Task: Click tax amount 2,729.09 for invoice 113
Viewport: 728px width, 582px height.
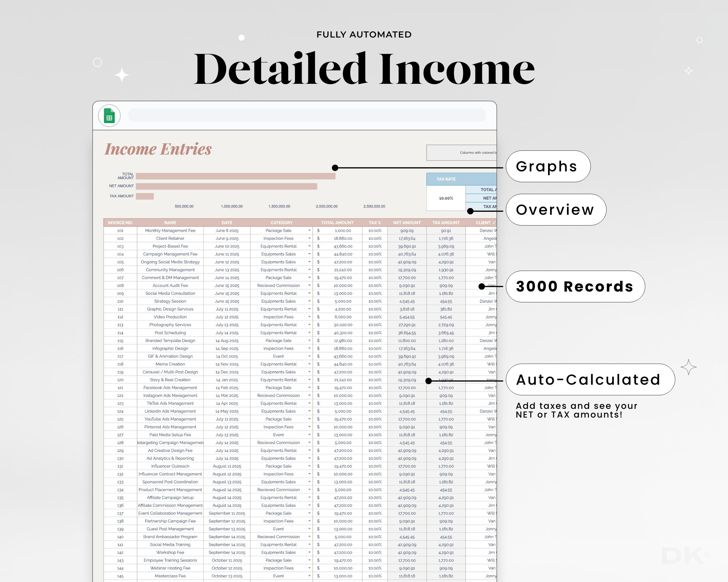Action: coord(446,324)
